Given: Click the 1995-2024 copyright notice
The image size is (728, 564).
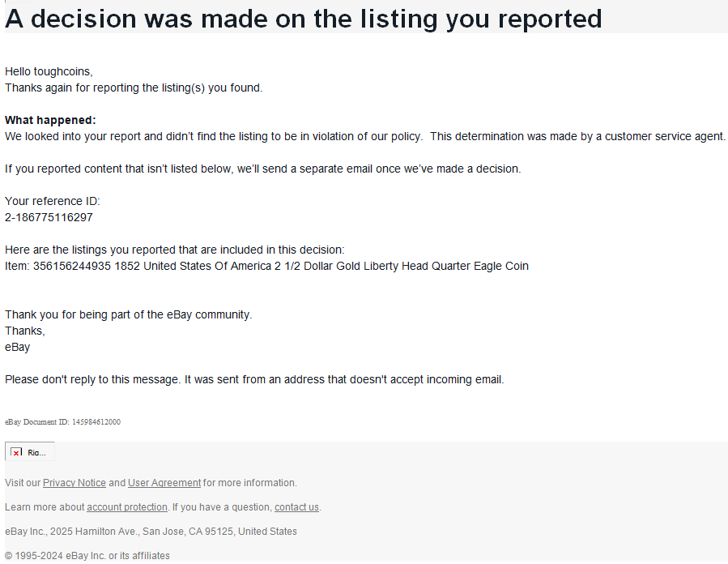Looking at the screenshot, I should pyautogui.click(x=87, y=556).
